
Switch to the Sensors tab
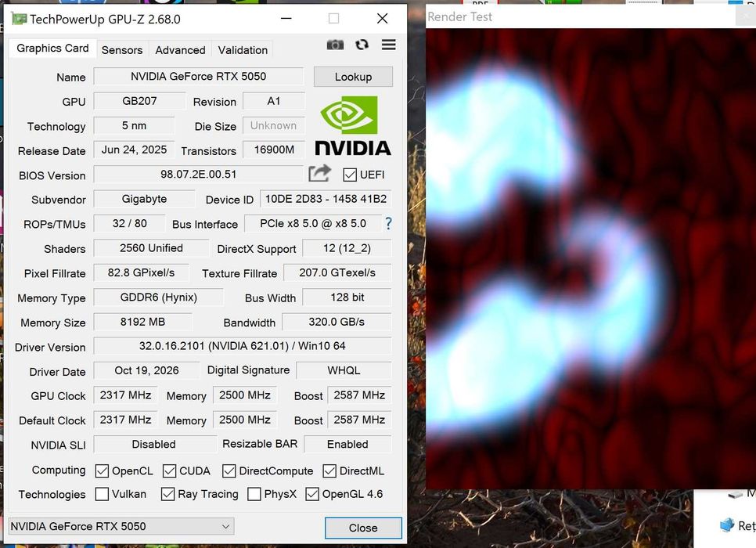tap(122, 50)
